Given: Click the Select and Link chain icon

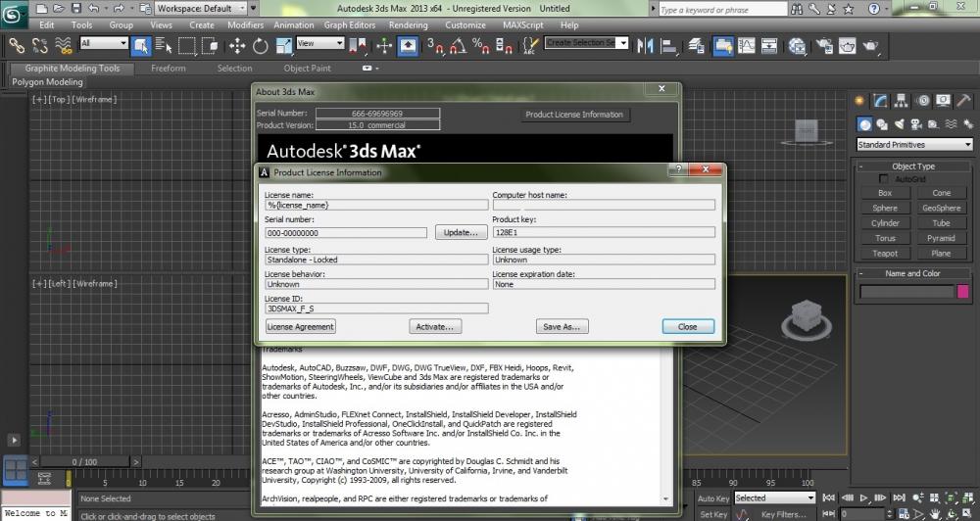Looking at the screenshot, I should (17, 46).
